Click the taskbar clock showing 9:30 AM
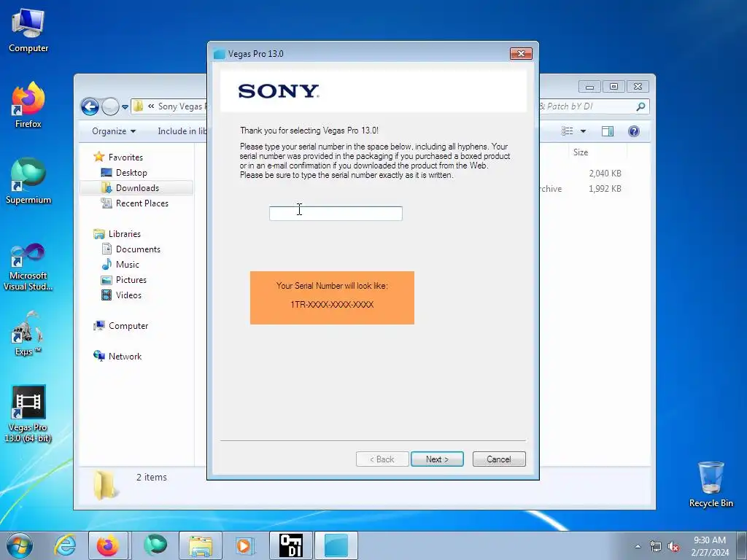The image size is (747, 560). tap(710, 546)
